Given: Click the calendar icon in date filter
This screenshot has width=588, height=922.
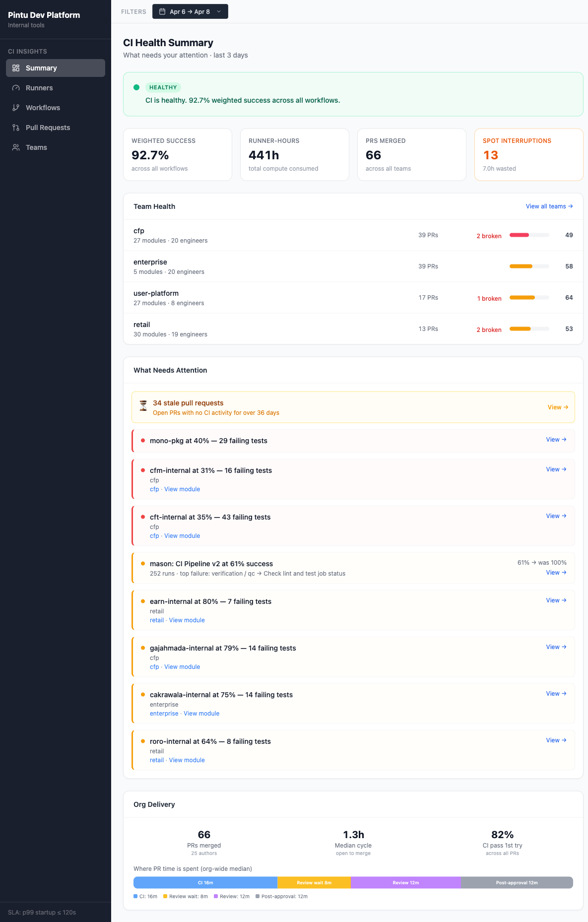Looking at the screenshot, I should pos(162,11).
